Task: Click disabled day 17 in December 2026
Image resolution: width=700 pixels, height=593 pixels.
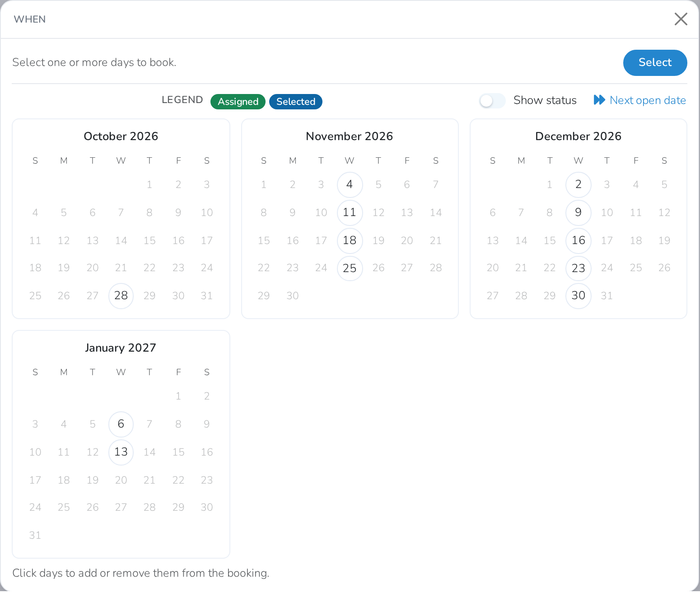Action: coord(607,241)
